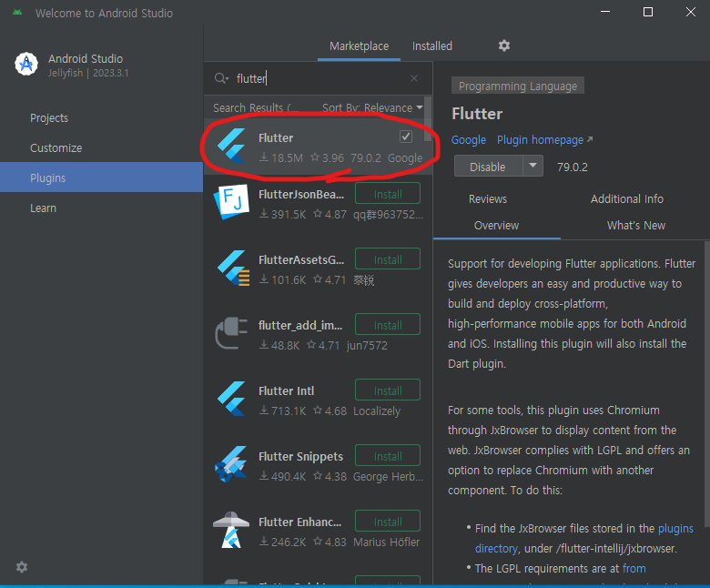Install the Flutter Enhancement Suite plugin

388,522
